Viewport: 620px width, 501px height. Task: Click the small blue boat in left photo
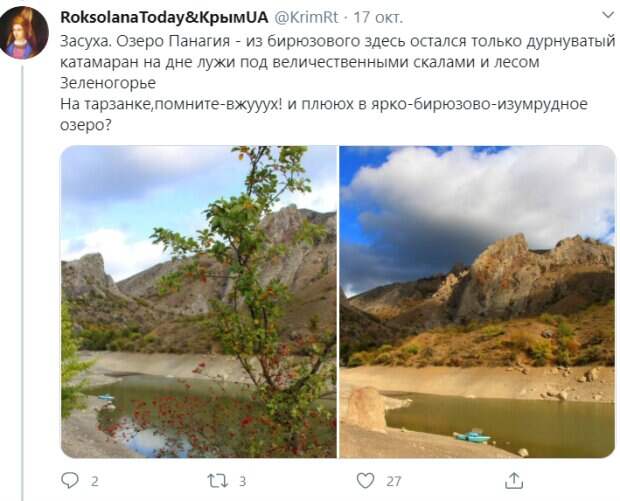point(106,397)
